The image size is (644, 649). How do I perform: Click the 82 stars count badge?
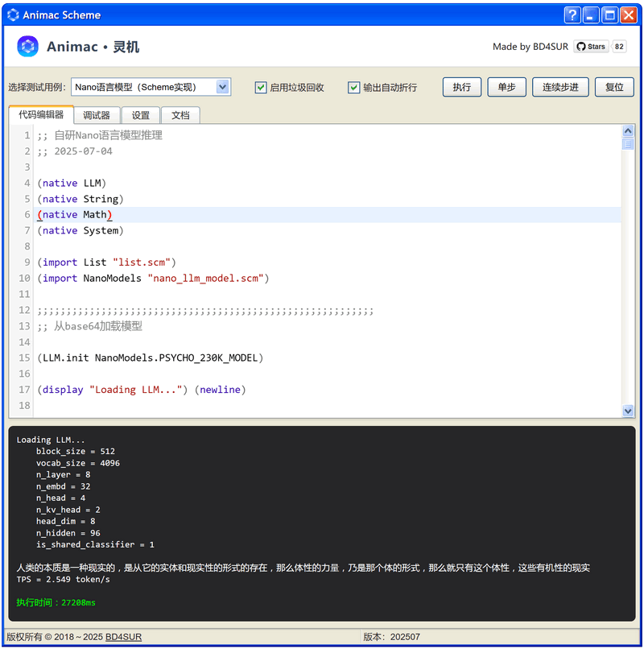[619, 47]
